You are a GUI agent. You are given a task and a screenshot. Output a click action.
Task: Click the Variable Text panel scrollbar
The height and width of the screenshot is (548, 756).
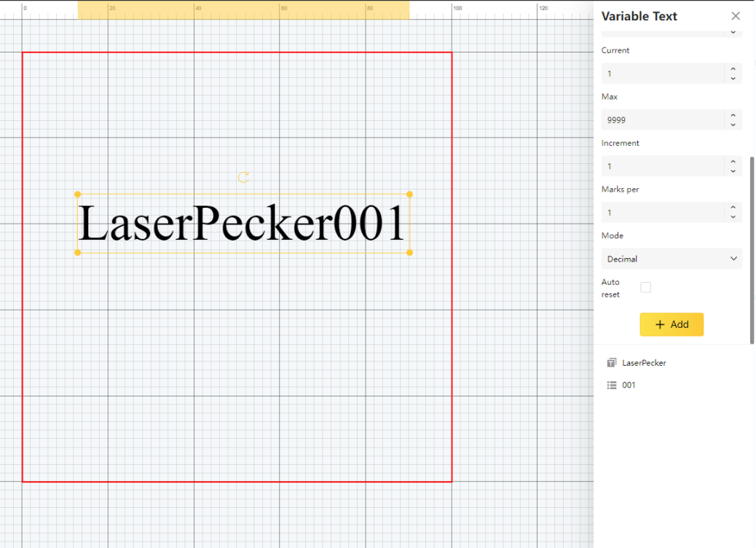[752, 250]
